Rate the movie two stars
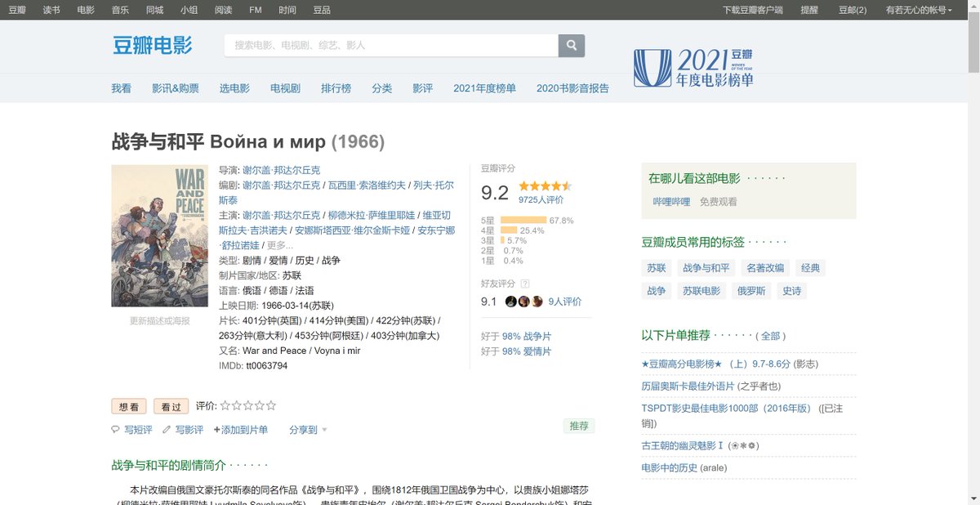Screen dimensions: 980x505 (x=237, y=405)
